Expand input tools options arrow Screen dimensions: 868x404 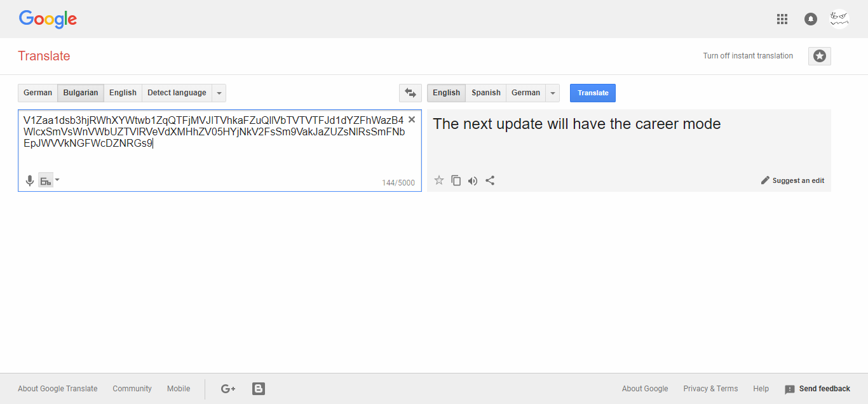(57, 180)
